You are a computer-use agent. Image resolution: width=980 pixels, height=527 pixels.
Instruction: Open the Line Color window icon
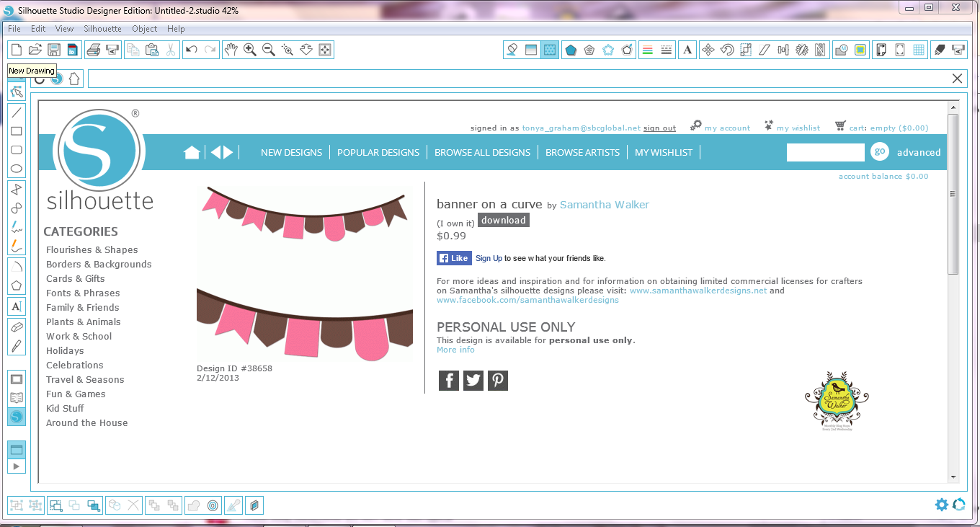click(x=647, y=50)
